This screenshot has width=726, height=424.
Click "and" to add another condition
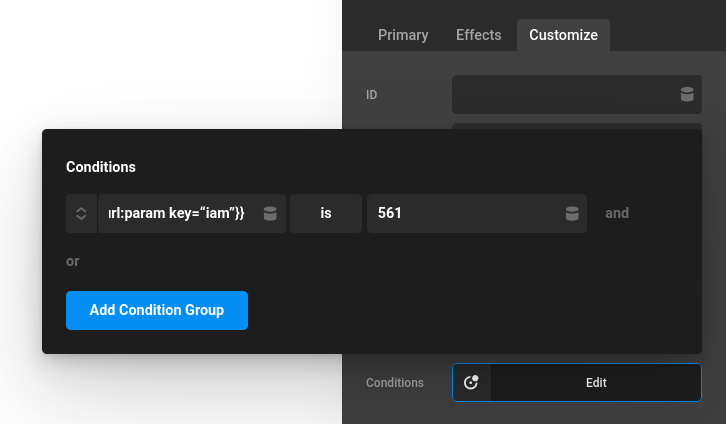tap(617, 213)
